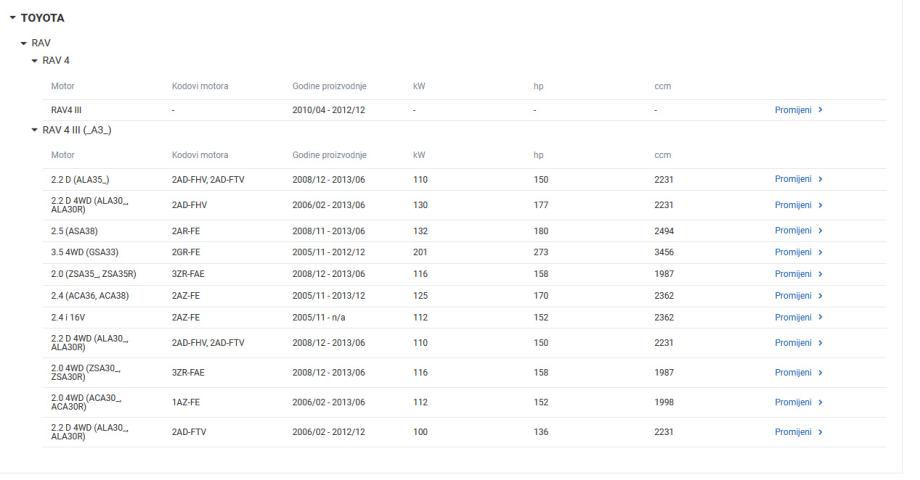This screenshot has height=480, width=920.
Task: Click '2.4 (ACA36, ACA38)' motor text
Action: [x=90, y=296]
